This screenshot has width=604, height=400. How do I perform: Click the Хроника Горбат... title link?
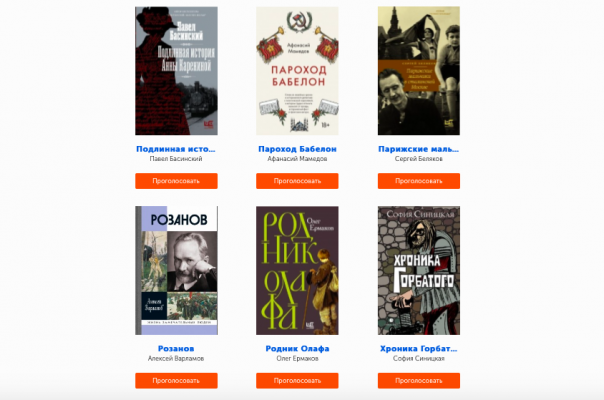click(419, 349)
